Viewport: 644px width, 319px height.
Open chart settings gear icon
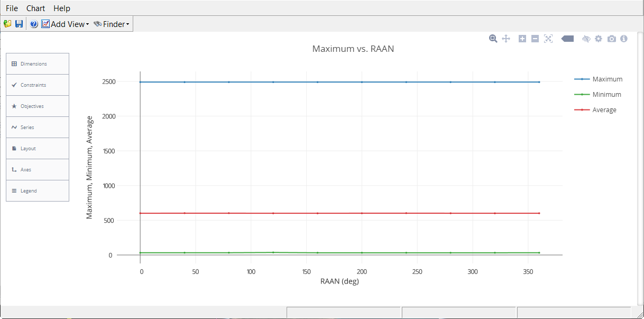[x=599, y=39]
